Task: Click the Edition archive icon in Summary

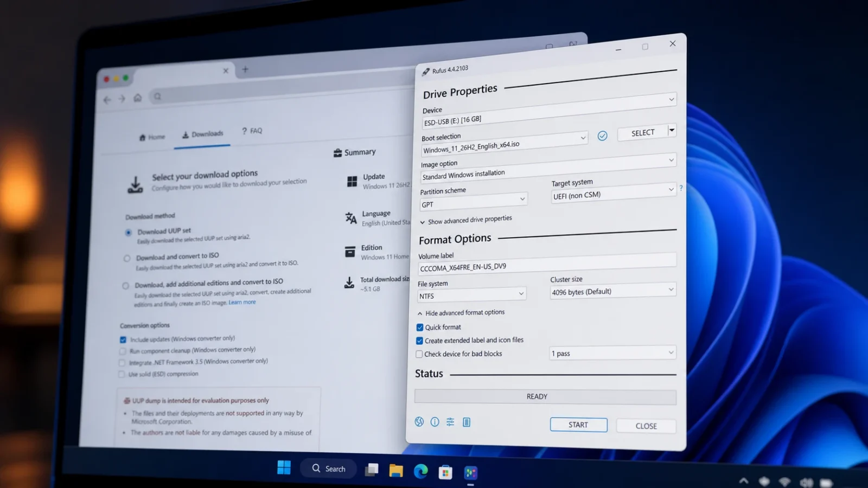Action: pos(350,252)
